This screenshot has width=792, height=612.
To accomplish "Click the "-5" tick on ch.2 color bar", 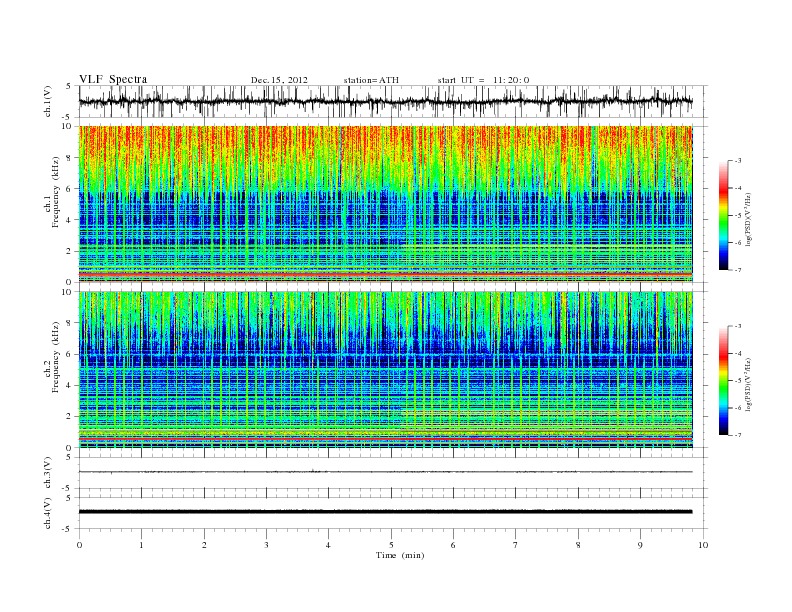I will 738,381.
